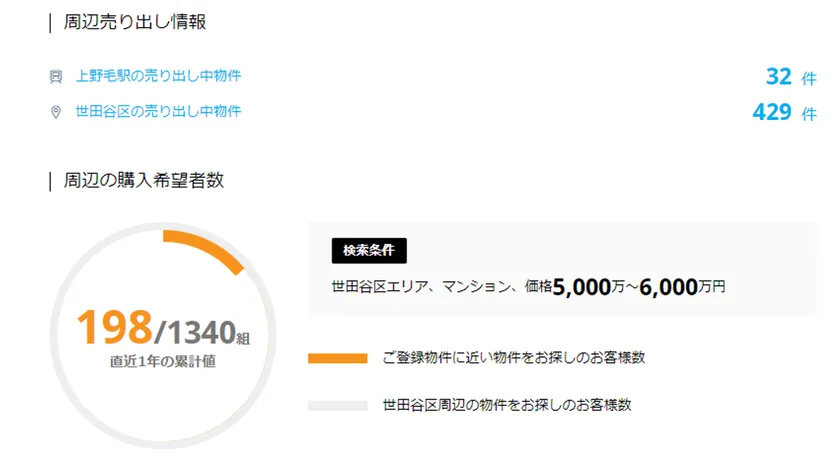Click the orange legend color swatch
The width and height of the screenshot is (840, 470).
click(x=338, y=358)
